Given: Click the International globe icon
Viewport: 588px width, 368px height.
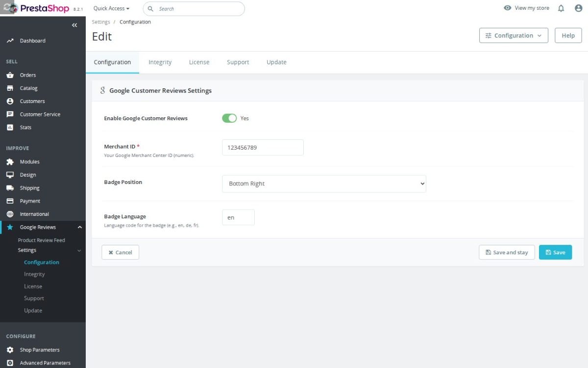Looking at the screenshot, I should pyautogui.click(x=10, y=214).
